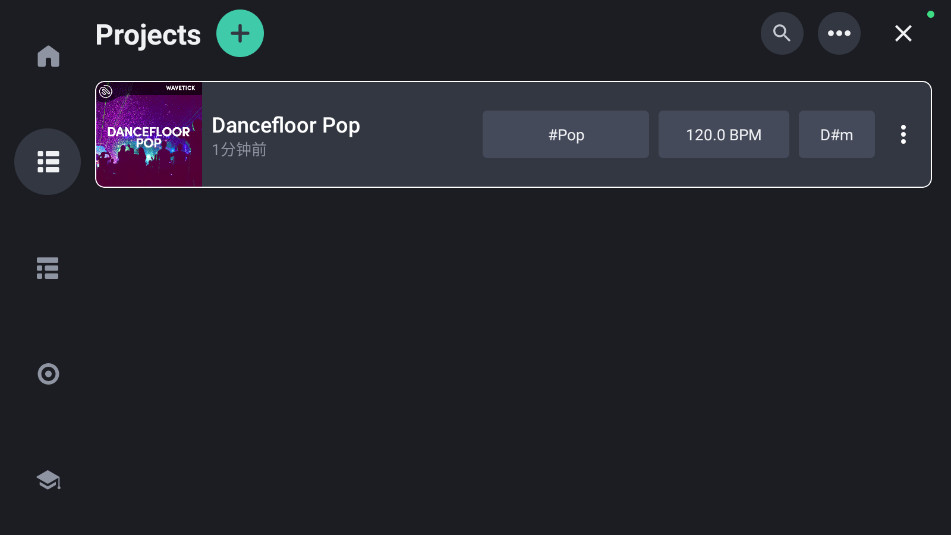Open the search magnifier icon

(782, 34)
